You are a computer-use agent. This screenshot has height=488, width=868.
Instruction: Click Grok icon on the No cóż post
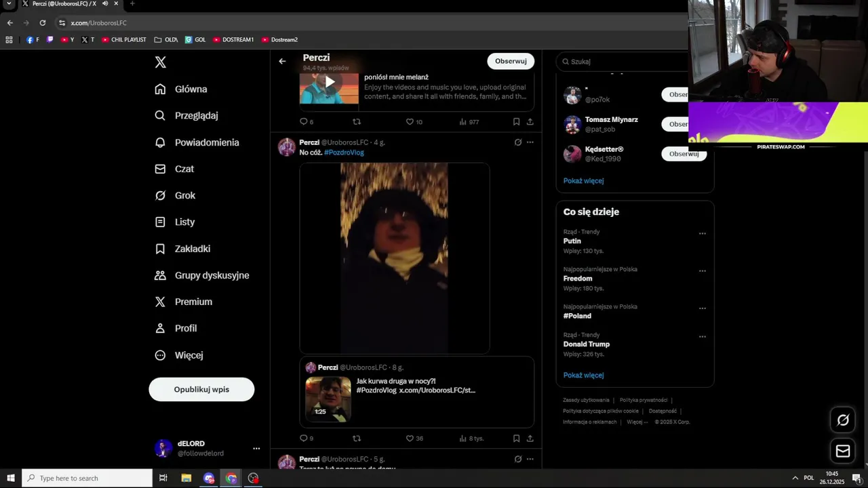point(518,142)
